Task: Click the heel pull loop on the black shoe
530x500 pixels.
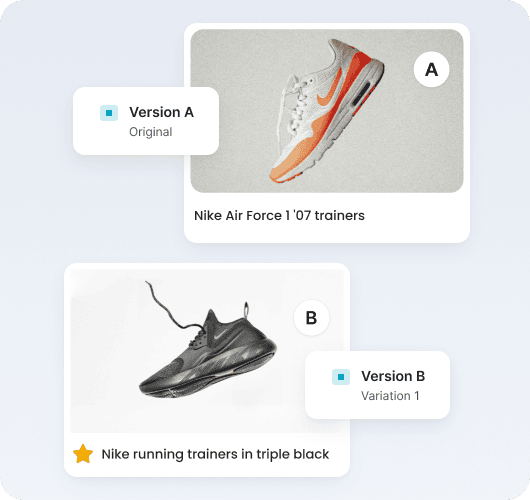Action: (246, 309)
